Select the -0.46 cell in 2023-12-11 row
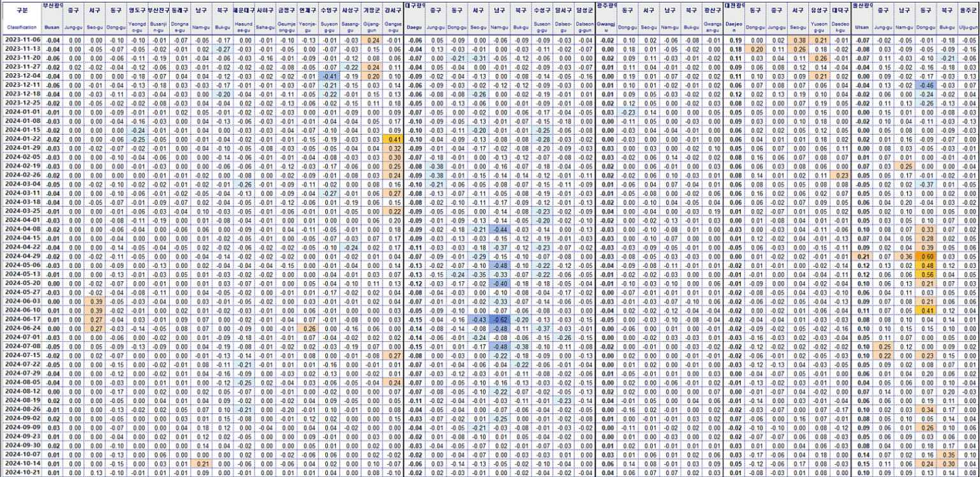This screenshot has height=477, width=980. [x=926, y=84]
